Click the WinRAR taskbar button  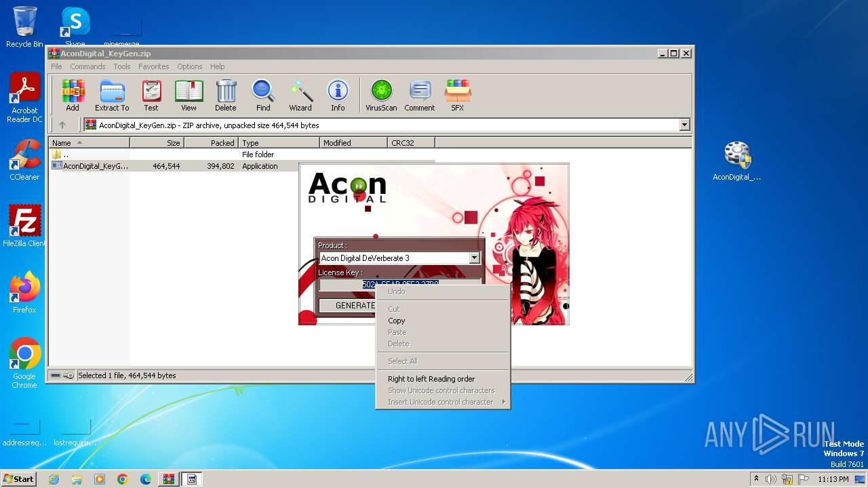169,479
